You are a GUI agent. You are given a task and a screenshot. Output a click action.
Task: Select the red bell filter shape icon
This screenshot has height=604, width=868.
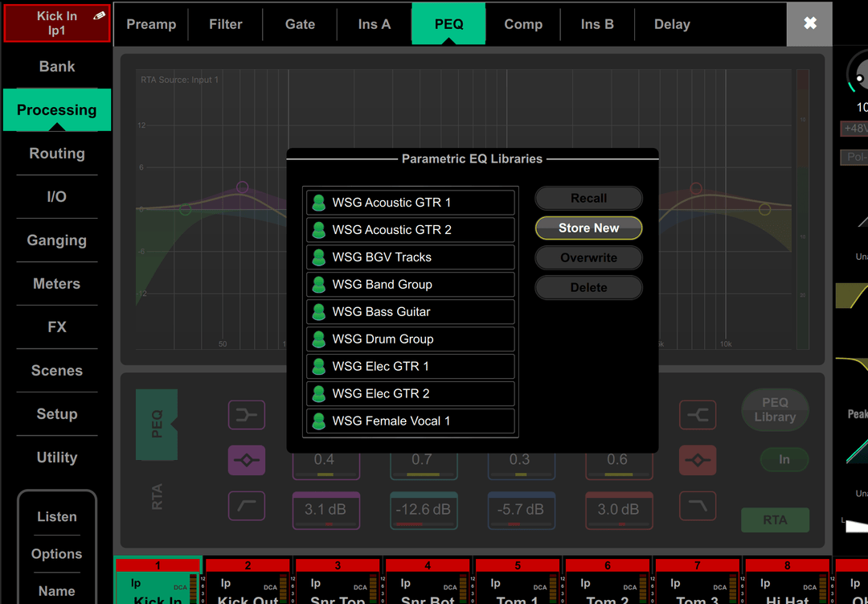[698, 460]
